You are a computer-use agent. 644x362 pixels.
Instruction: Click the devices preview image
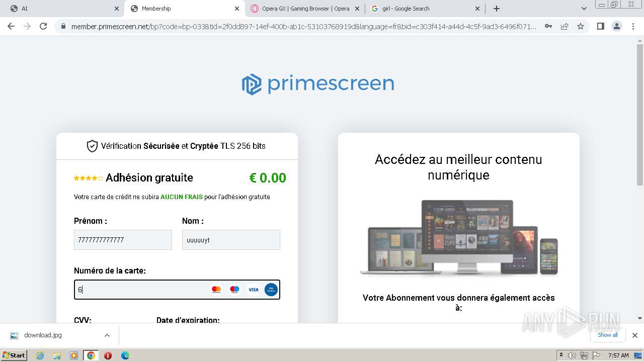click(458, 237)
